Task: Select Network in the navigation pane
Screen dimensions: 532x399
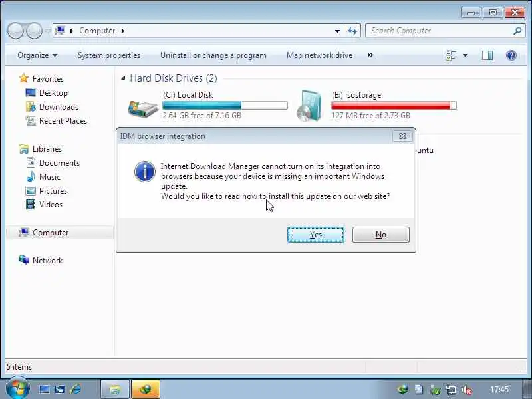Action: pos(47,261)
